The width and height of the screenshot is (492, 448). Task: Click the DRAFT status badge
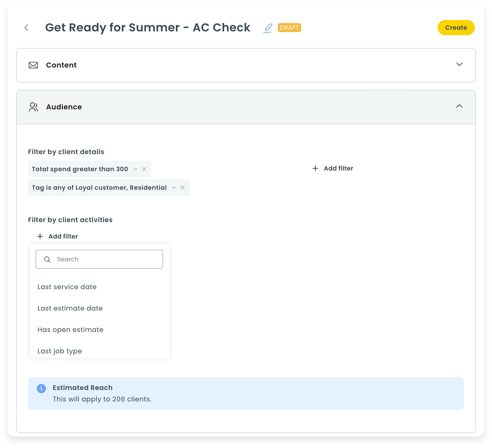click(x=289, y=28)
